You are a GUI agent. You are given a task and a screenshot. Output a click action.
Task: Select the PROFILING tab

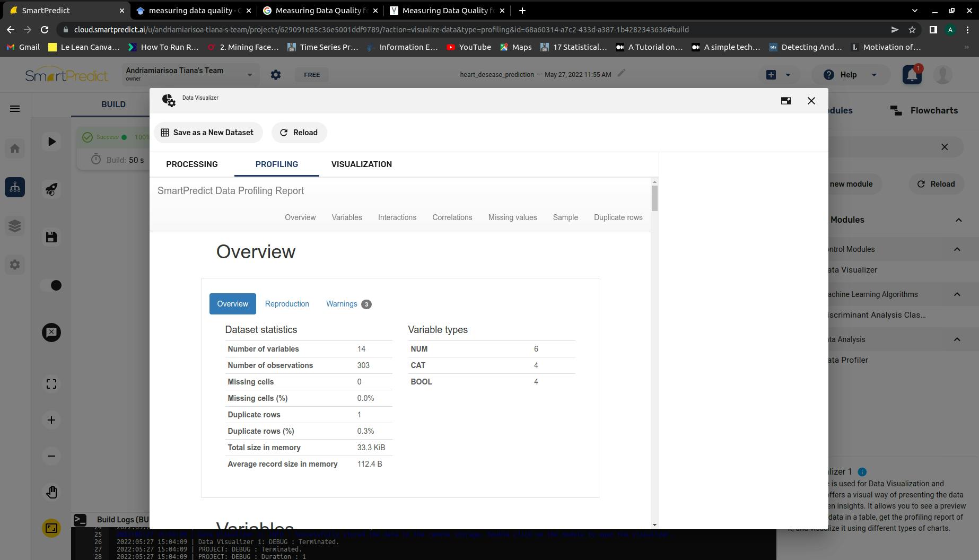click(x=277, y=164)
